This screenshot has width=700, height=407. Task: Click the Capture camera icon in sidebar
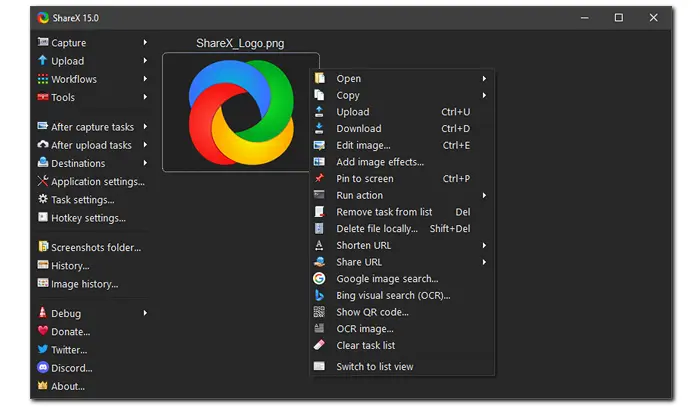43,42
